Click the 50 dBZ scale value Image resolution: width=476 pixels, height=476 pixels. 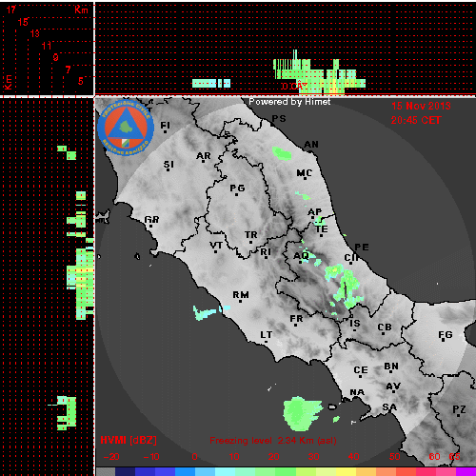[x=394, y=457]
